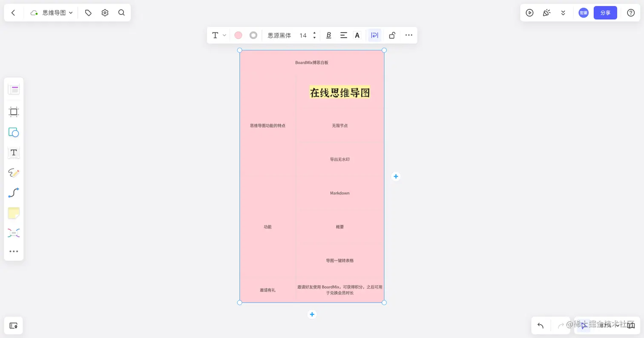644x338 pixels.
Task: Click the bottom-right selection handle of table
Action: 384,303
